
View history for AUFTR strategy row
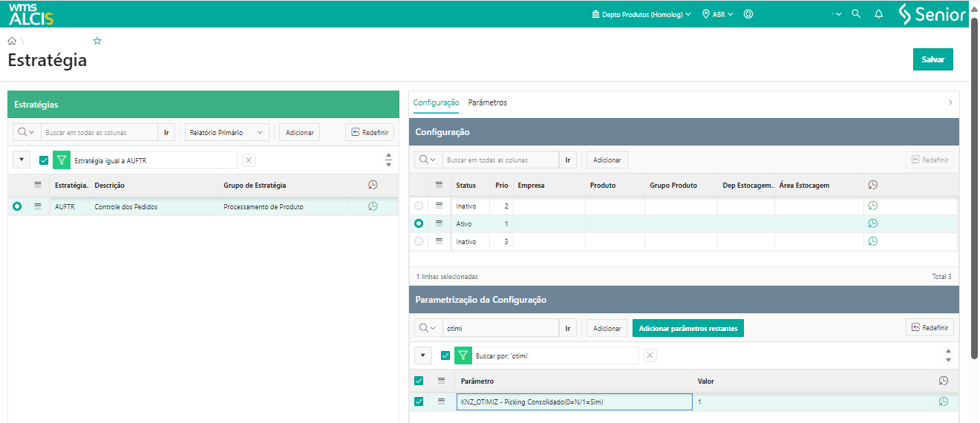[x=373, y=206]
